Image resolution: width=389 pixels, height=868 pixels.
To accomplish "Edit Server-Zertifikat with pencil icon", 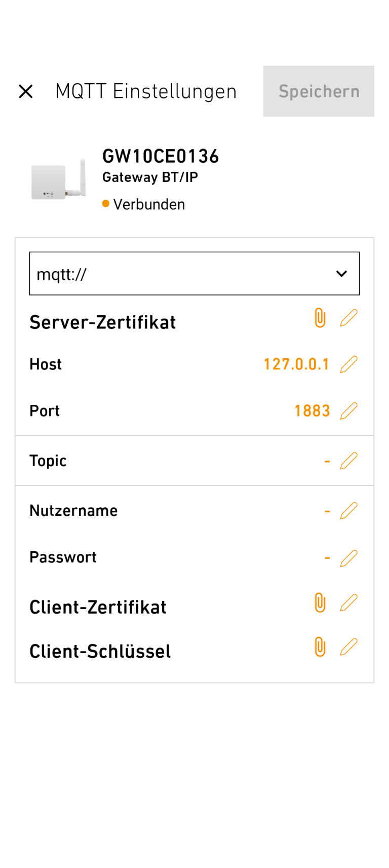I will (x=349, y=318).
